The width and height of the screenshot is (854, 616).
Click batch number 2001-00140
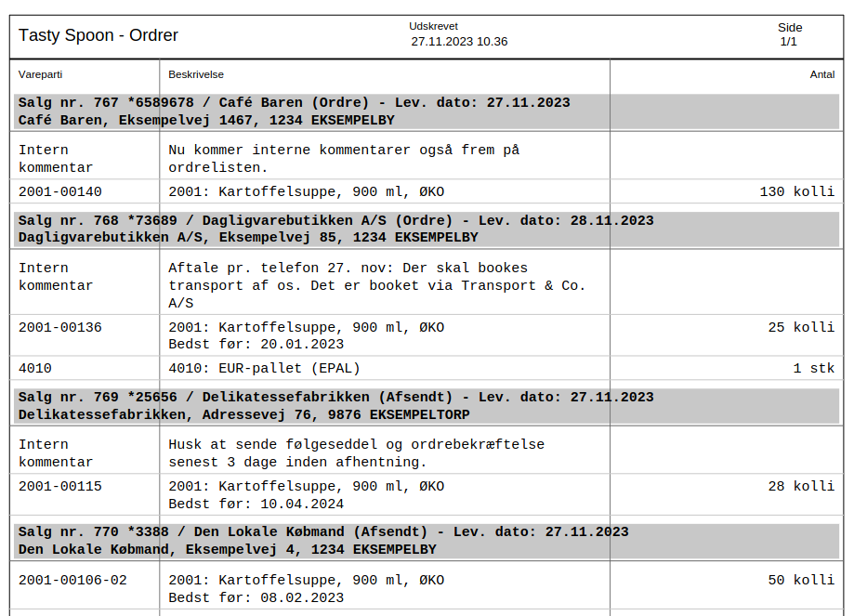(x=60, y=192)
